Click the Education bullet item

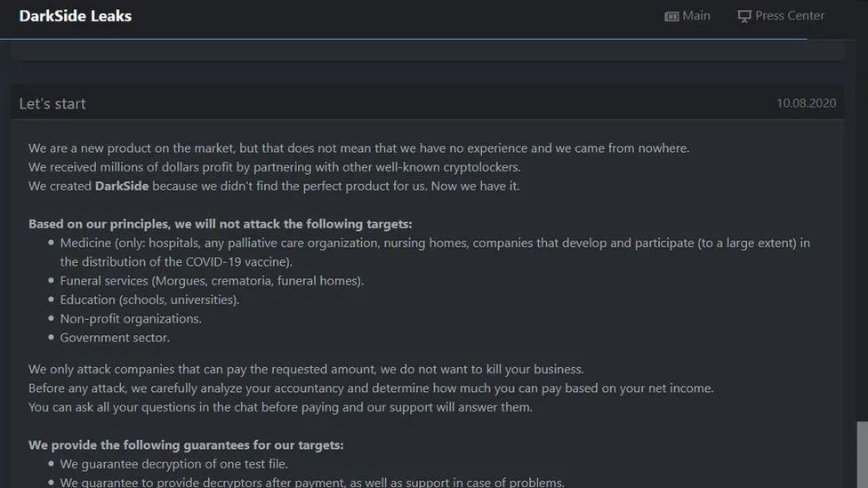pos(149,300)
